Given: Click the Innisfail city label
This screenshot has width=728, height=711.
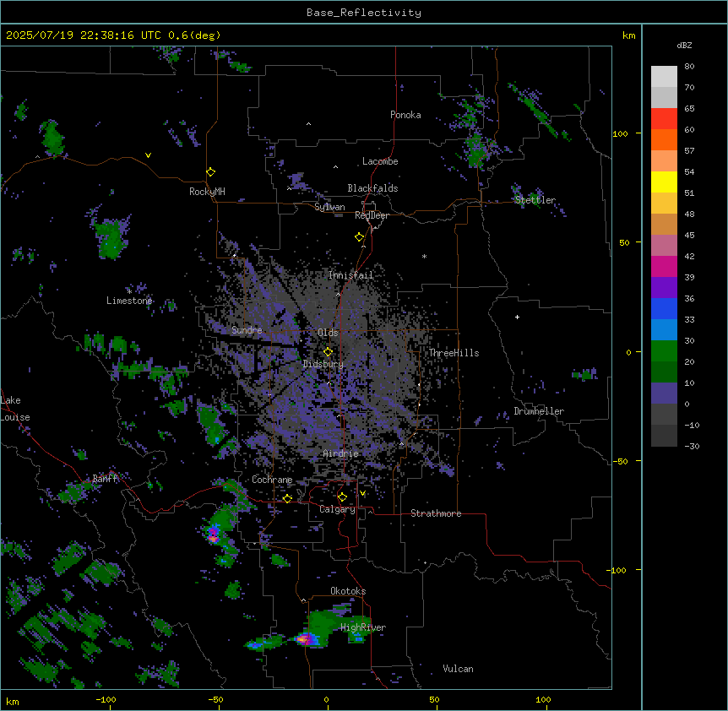Looking at the screenshot, I should [x=351, y=275].
